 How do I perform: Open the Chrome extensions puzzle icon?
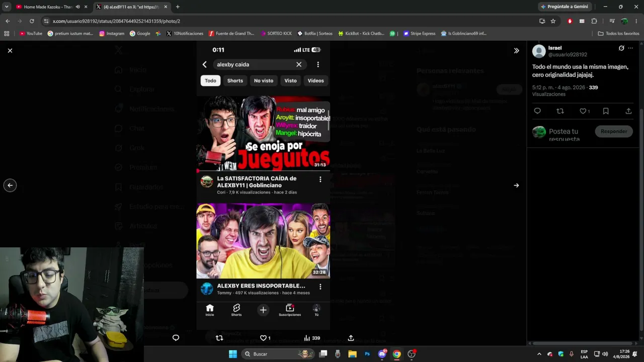coord(594,21)
